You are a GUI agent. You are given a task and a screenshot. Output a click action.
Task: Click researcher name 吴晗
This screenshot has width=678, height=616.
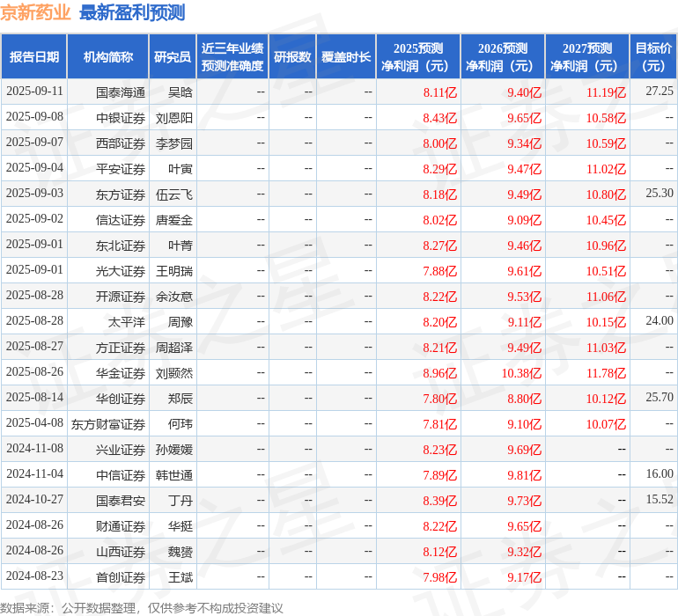point(181,92)
